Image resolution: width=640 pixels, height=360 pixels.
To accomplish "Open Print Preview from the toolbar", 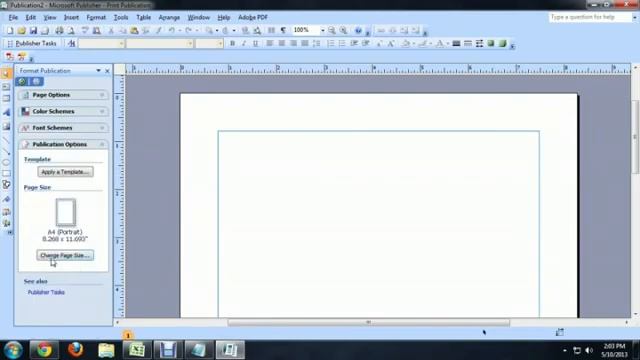I will (71, 31).
